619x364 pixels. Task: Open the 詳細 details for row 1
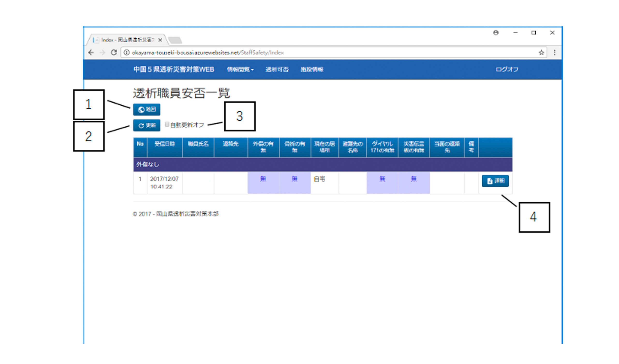click(495, 181)
